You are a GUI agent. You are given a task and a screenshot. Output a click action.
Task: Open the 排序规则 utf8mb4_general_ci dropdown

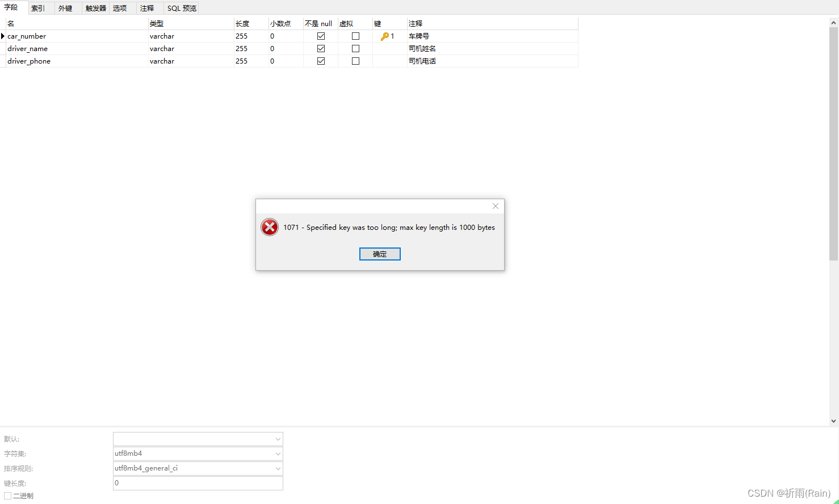278,469
